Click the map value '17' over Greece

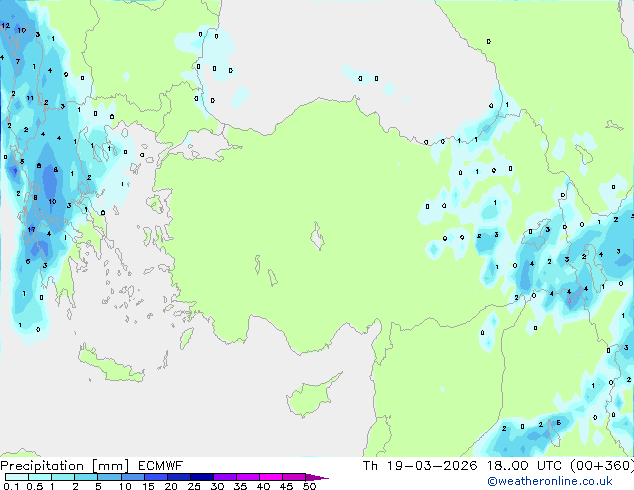coord(32,229)
